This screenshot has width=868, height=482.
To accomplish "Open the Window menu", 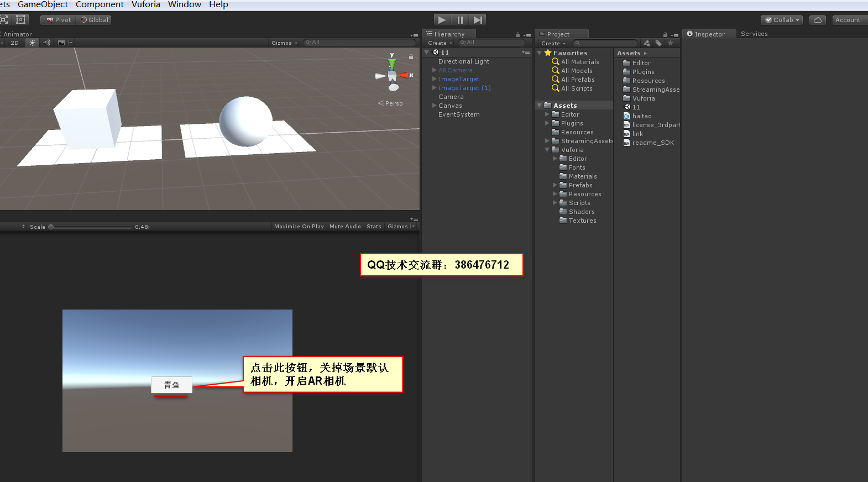I will [x=185, y=4].
